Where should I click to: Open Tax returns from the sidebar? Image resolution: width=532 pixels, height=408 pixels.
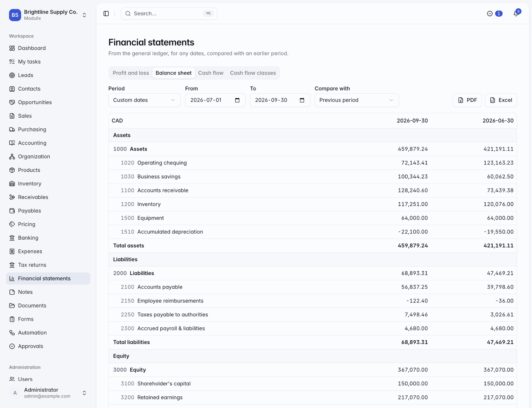click(48, 265)
